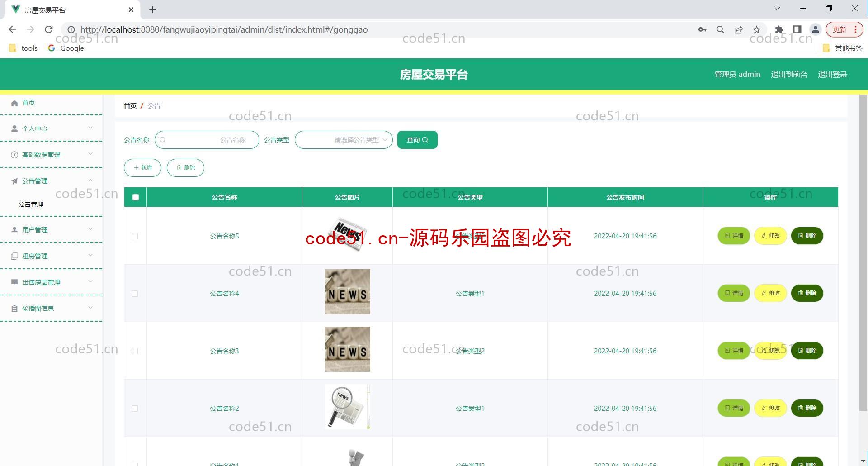Click 删除 for row 公告名称3

[x=807, y=351]
